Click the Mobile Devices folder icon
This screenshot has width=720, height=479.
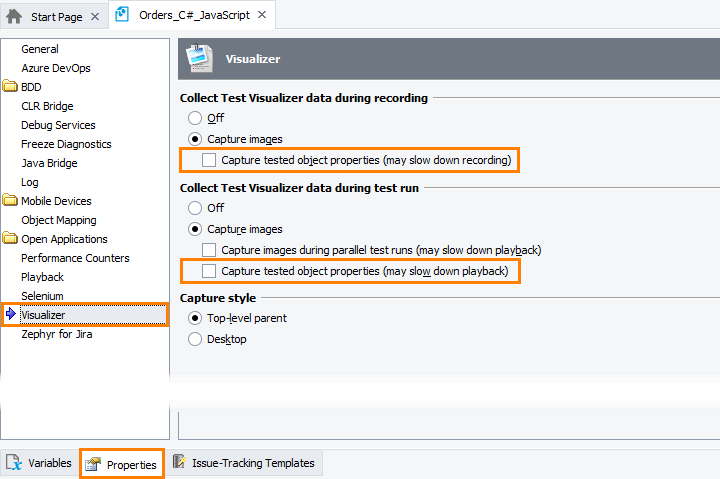click(11, 201)
